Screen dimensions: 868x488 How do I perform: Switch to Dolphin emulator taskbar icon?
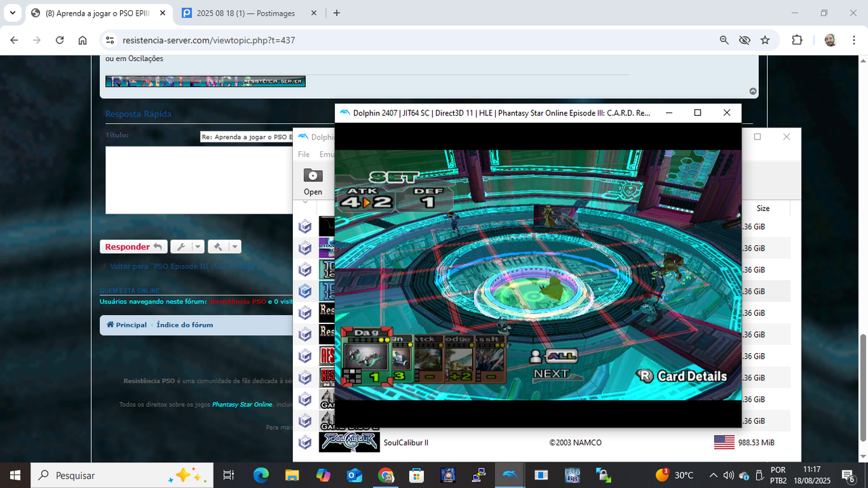point(510,475)
